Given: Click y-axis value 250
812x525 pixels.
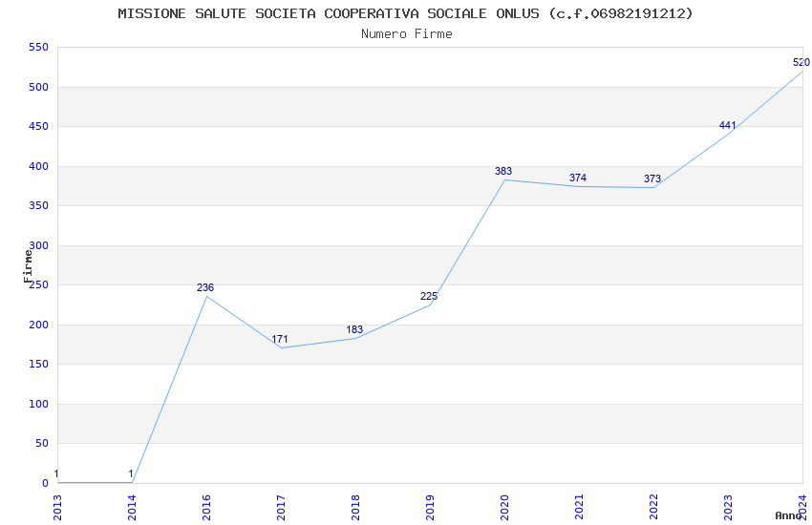Looking at the screenshot, I should click(x=38, y=284).
